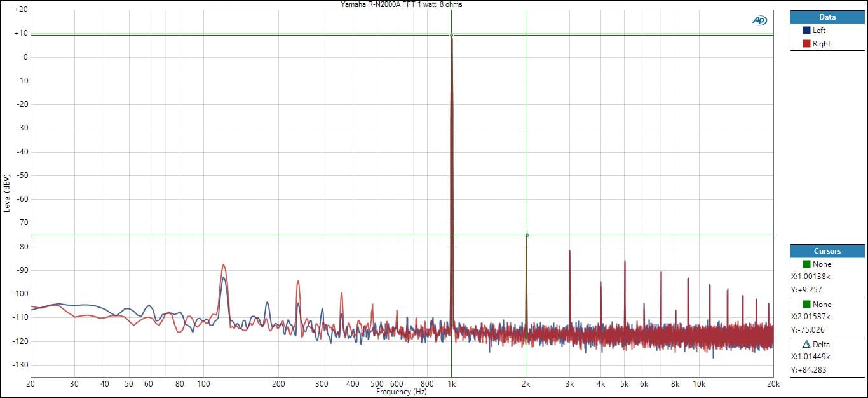Viewport: 868px width, 398px height.
Task: Click the first cursor's green square icon
Action: click(806, 264)
